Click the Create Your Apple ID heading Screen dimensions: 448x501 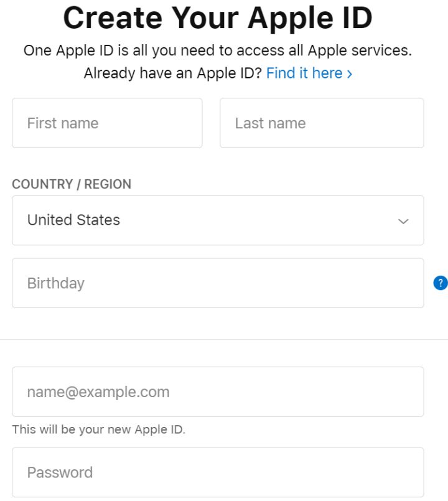[x=218, y=17]
